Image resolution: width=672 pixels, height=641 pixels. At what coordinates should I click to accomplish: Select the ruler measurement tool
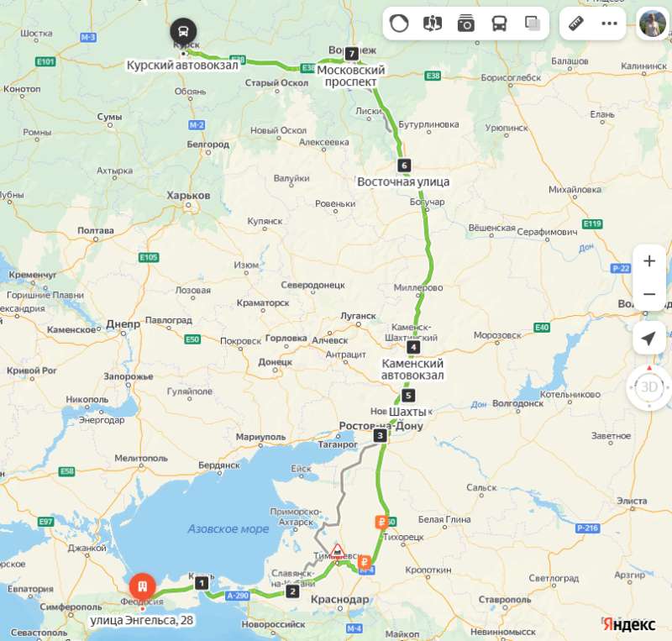click(576, 24)
